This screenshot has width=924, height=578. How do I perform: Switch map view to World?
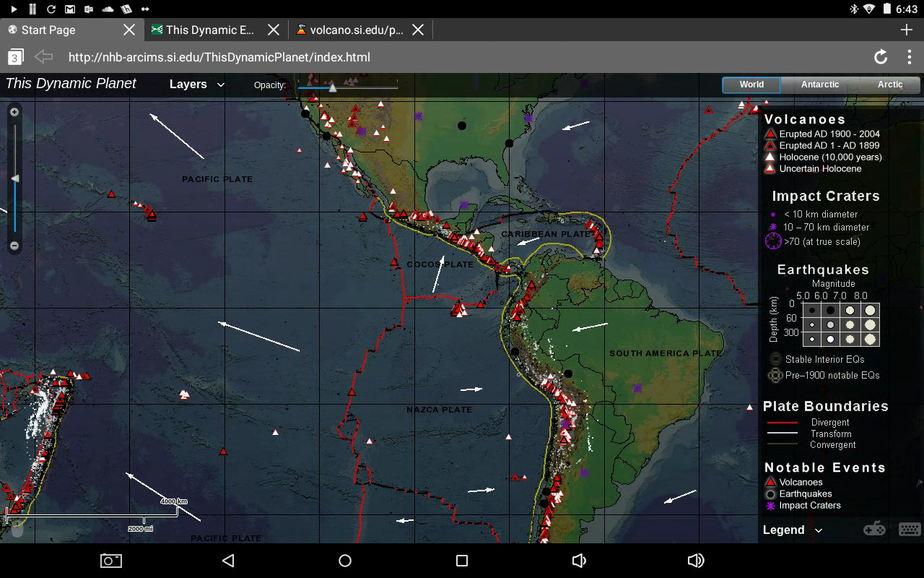[751, 85]
